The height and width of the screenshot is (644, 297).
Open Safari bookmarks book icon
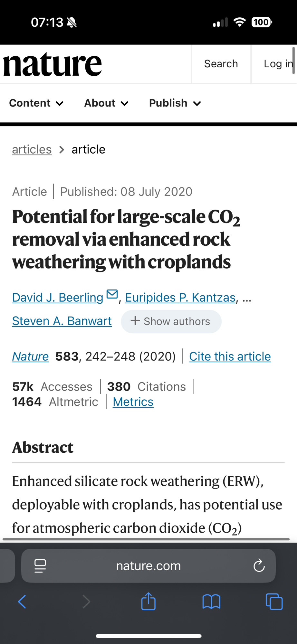(x=211, y=601)
